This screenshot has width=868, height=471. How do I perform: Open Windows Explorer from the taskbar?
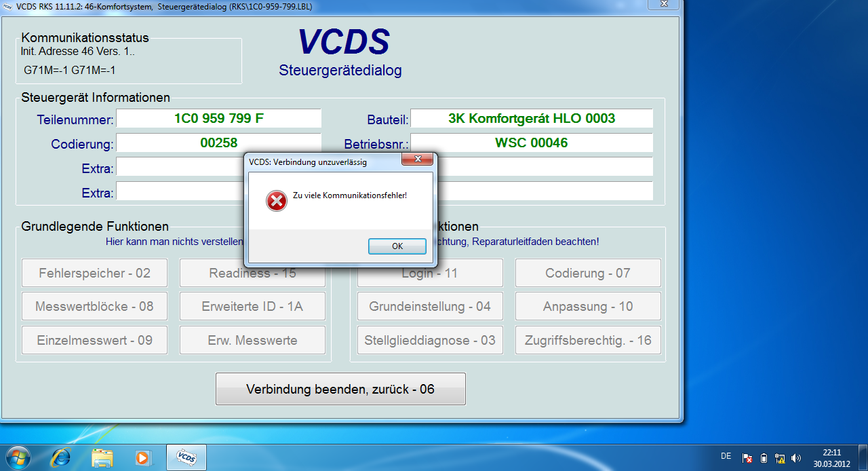click(x=102, y=457)
